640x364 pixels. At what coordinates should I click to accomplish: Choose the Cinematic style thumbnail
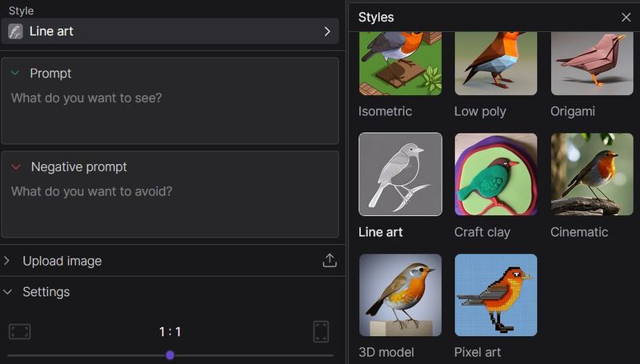592,174
